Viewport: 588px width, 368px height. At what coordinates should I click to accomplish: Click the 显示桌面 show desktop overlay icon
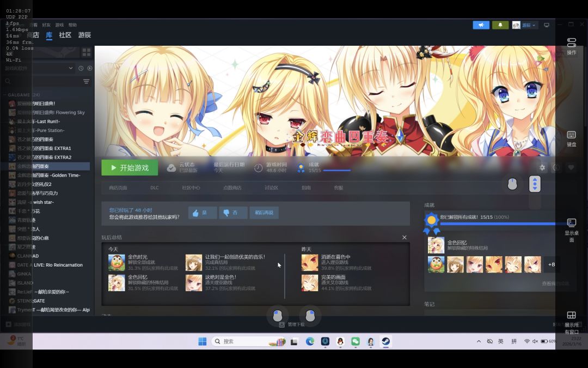coord(571,230)
